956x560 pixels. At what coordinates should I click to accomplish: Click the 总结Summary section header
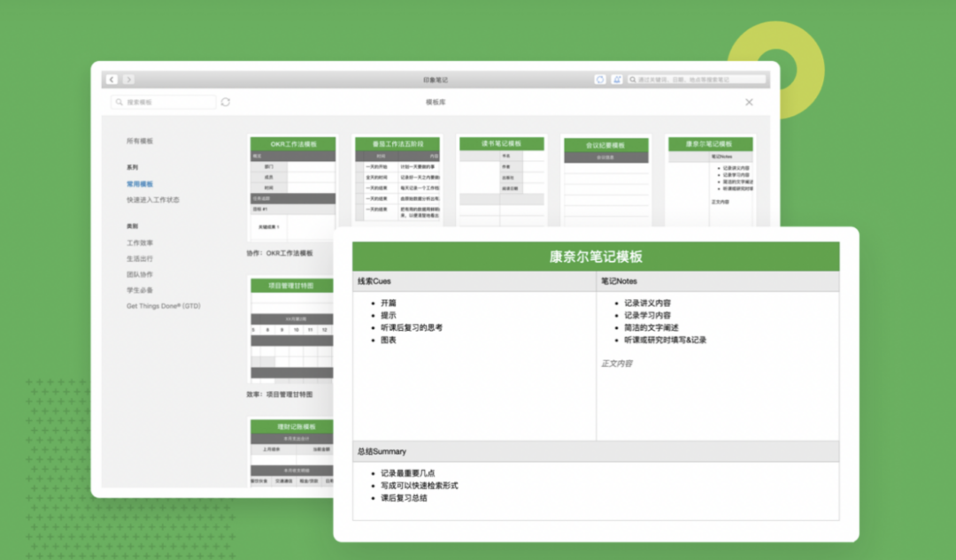point(596,451)
